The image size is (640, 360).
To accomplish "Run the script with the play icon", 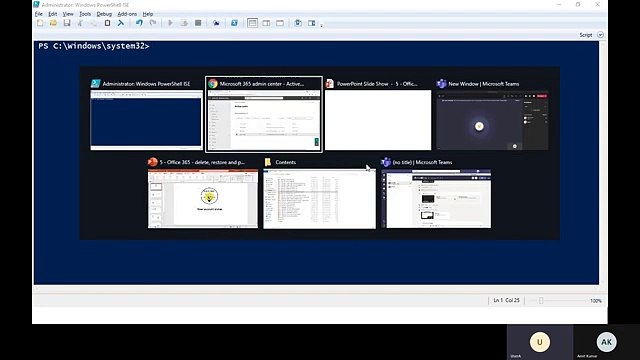I will coord(171,23).
